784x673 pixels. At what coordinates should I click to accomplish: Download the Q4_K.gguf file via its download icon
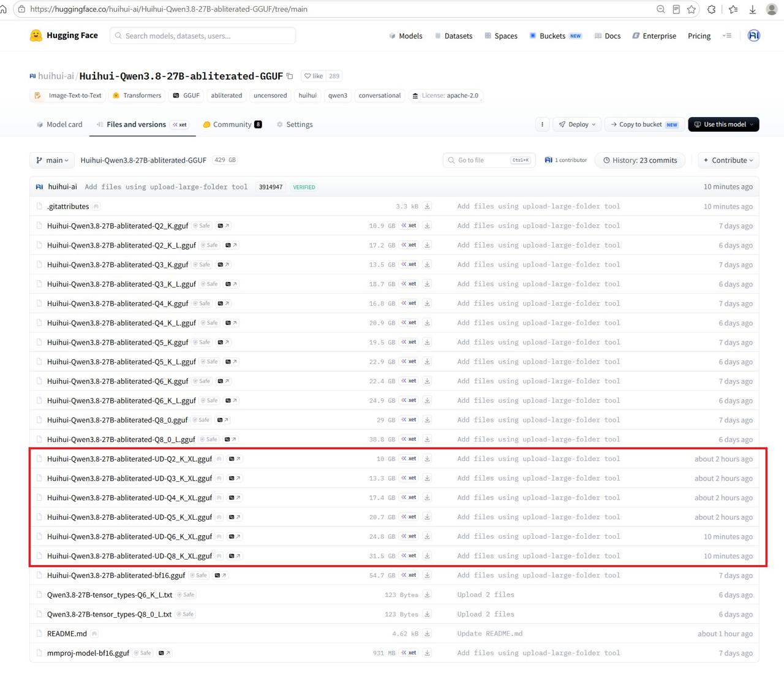coord(427,303)
